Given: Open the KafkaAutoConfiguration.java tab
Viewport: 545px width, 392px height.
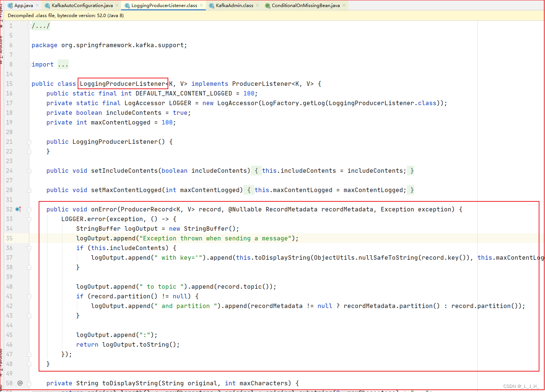Looking at the screenshot, I should [x=82, y=5].
